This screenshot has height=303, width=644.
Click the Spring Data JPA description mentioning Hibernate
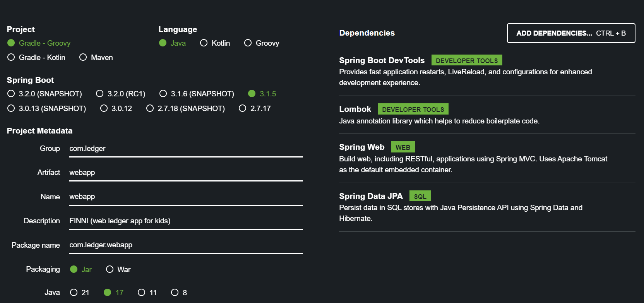tap(461, 213)
